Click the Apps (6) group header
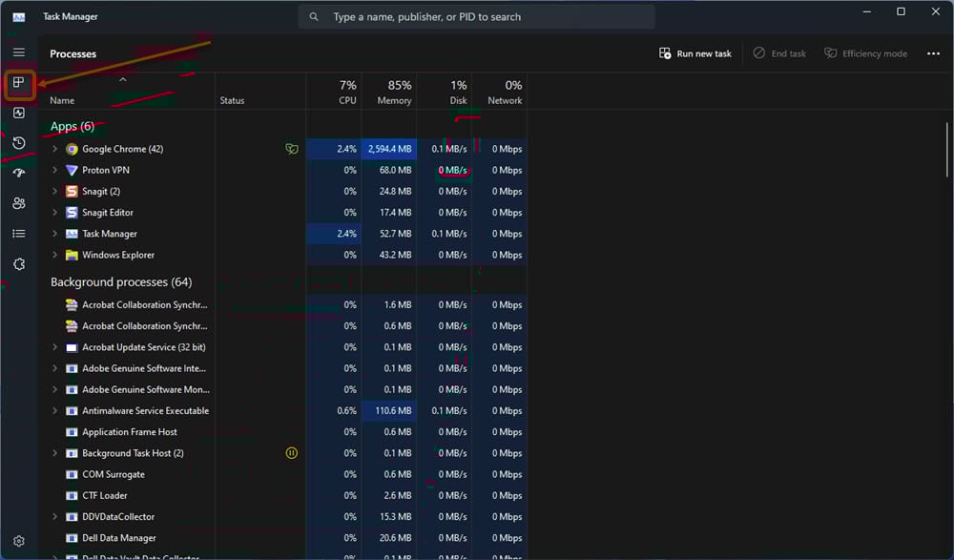Screen dimensions: 954x560 pos(73,127)
